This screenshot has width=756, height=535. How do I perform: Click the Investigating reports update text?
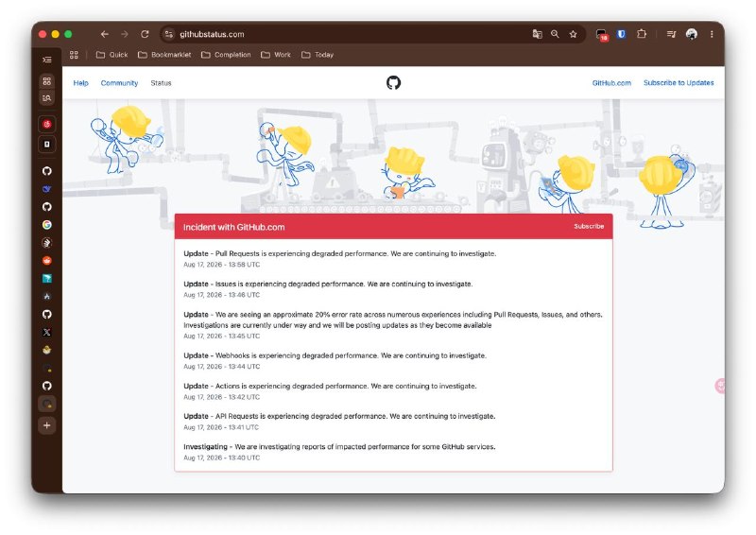coord(339,447)
